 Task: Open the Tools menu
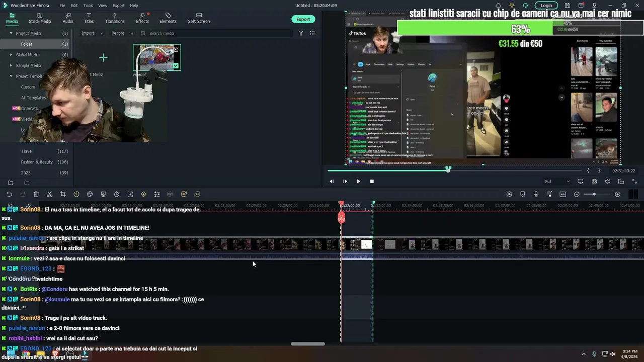tap(88, 6)
